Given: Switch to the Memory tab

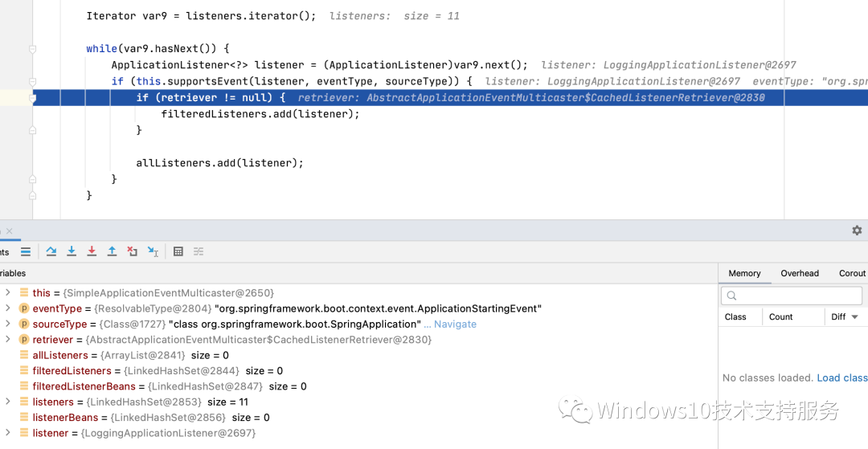Looking at the screenshot, I should (744, 273).
